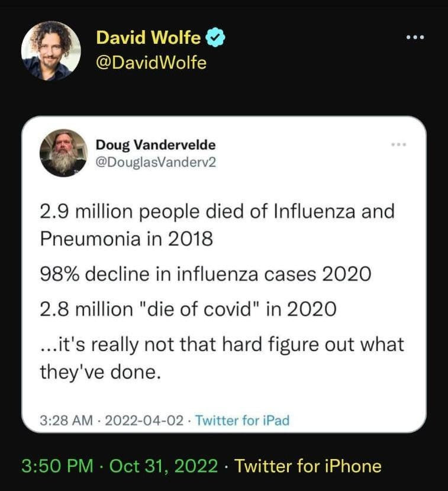448x491 pixels.
Task: Open the @DavidWolfe handle
Action: (151, 63)
